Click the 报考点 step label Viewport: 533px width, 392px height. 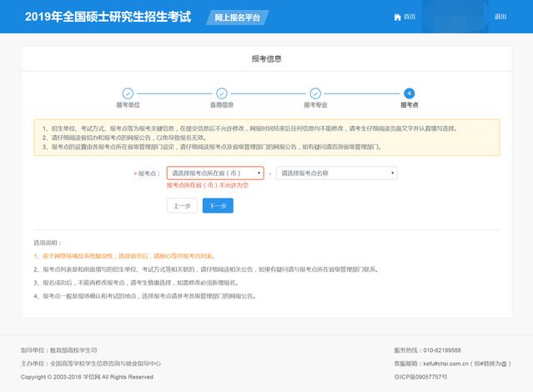tap(409, 105)
